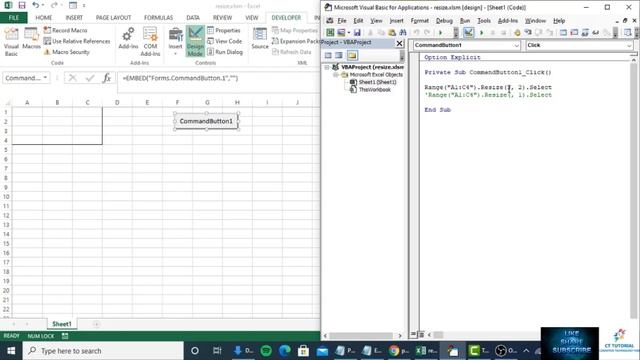Open Macro Security settings
The width and height of the screenshot is (640, 360).
click(67, 52)
